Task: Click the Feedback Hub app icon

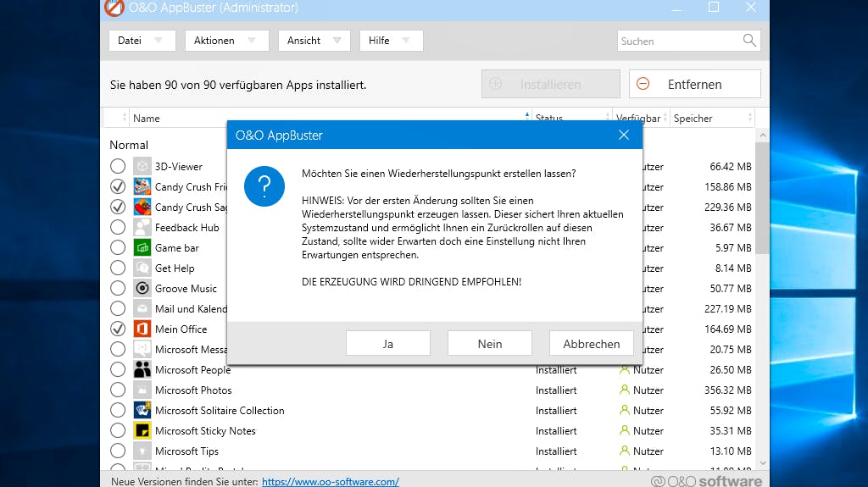Action: 142,228
